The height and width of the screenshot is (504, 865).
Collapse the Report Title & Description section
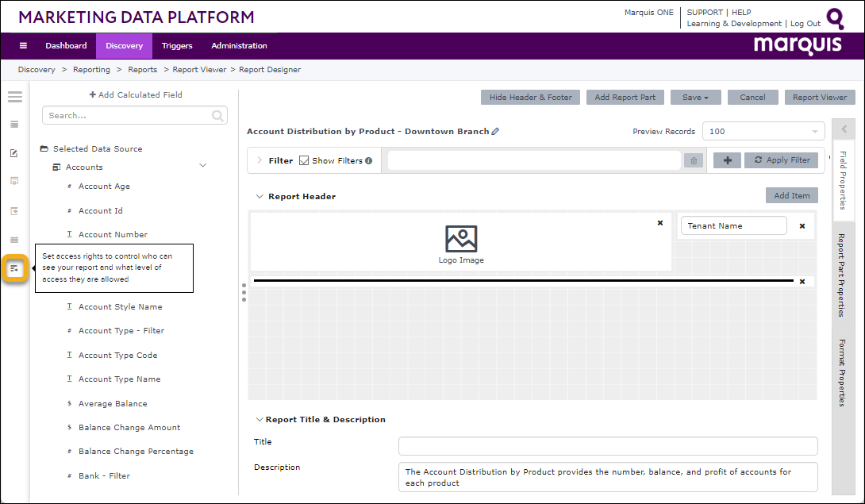pyautogui.click(x=259, y=420)
